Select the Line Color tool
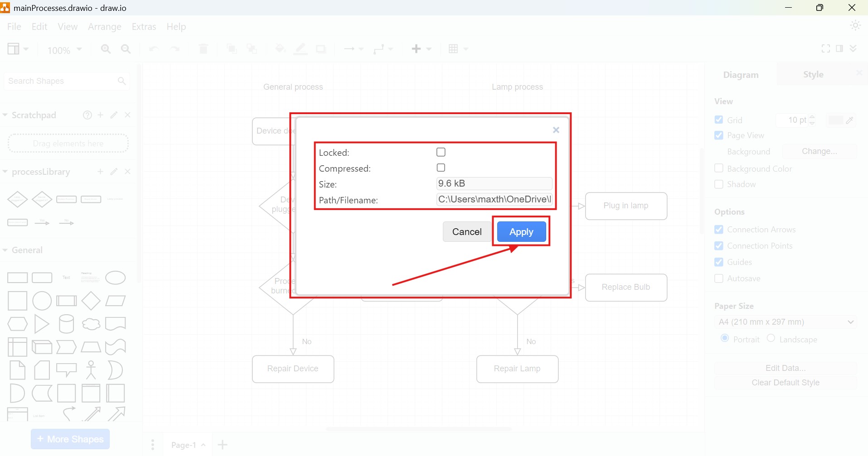 pos(301,49)
